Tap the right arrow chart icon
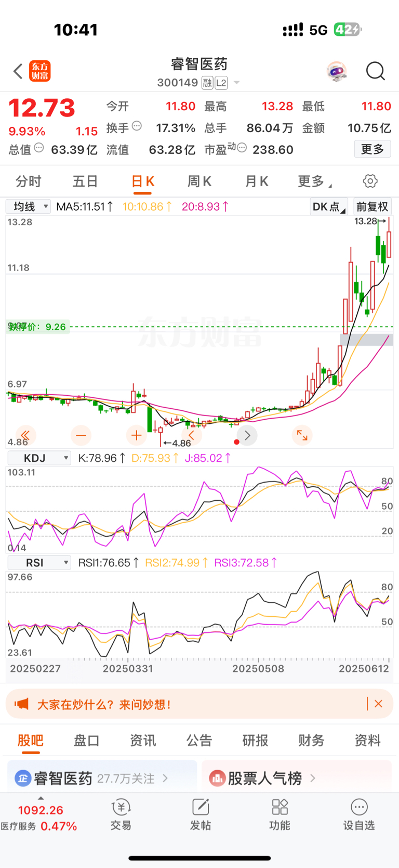 [247, 435]
